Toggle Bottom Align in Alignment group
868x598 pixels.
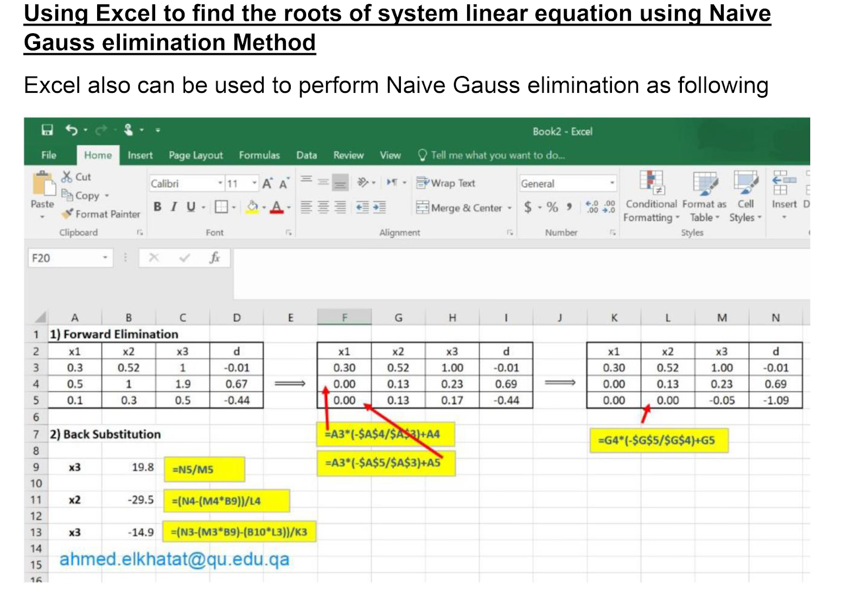point(340,183)
